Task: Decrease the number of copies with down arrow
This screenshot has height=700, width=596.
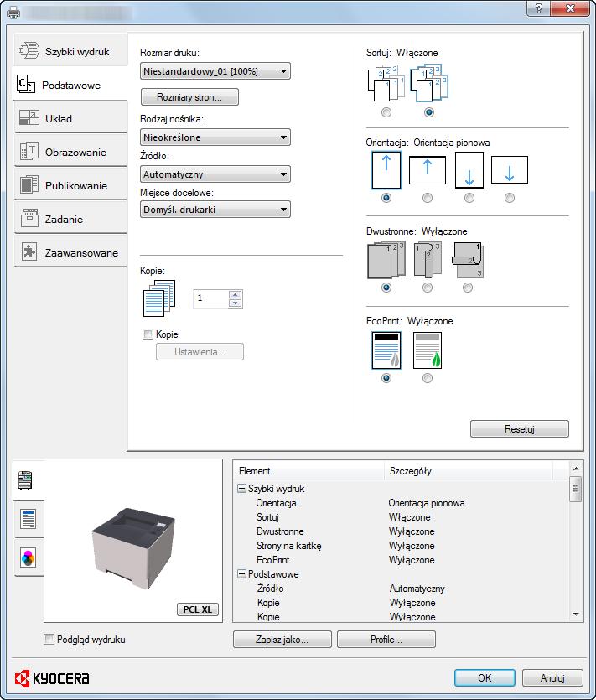Action: (236, 303)
